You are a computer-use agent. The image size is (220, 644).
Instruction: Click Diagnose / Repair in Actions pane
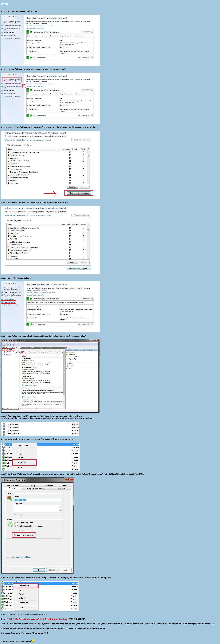(73, 359)
